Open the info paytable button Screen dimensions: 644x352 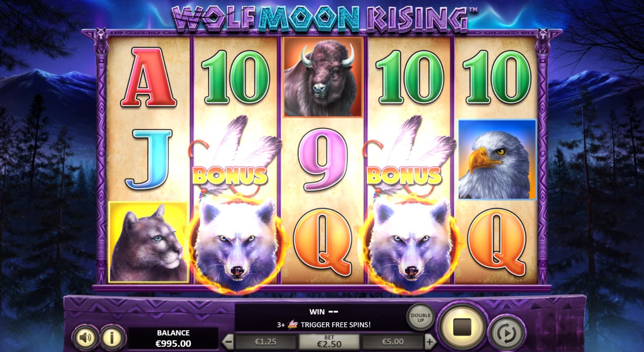112,337
